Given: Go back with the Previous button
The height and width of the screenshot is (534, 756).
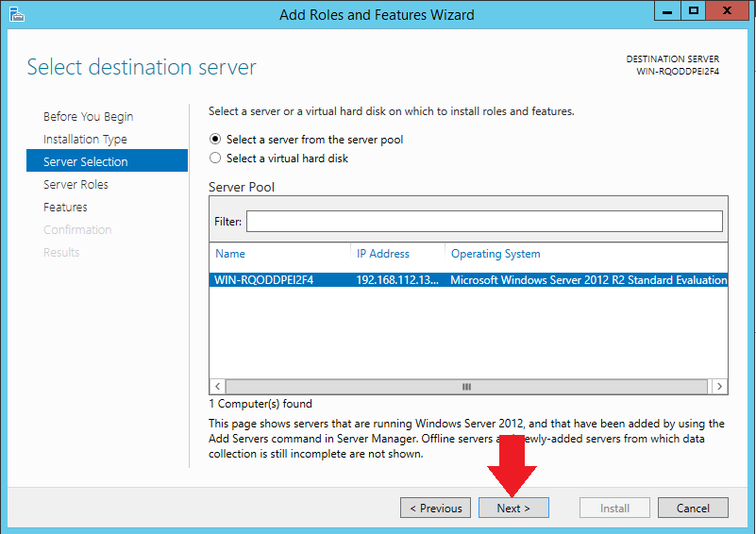Looking at the screenshot, I should click(x=435, y=508).
